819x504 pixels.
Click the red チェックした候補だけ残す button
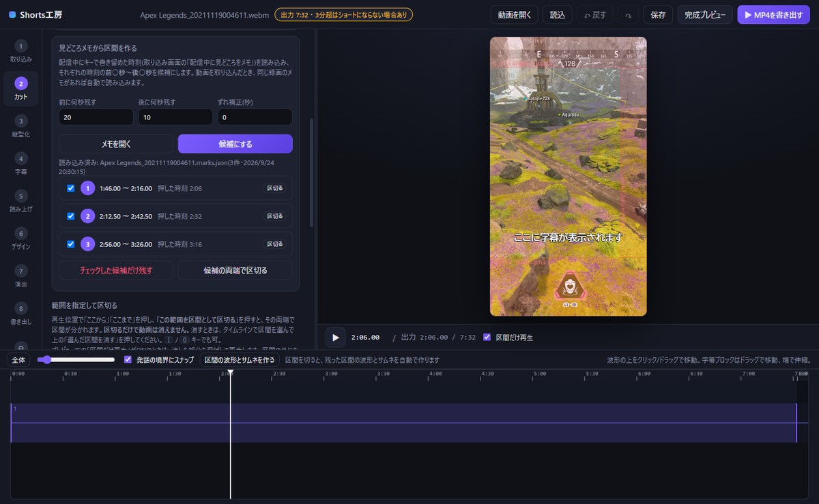coord(116,270)
